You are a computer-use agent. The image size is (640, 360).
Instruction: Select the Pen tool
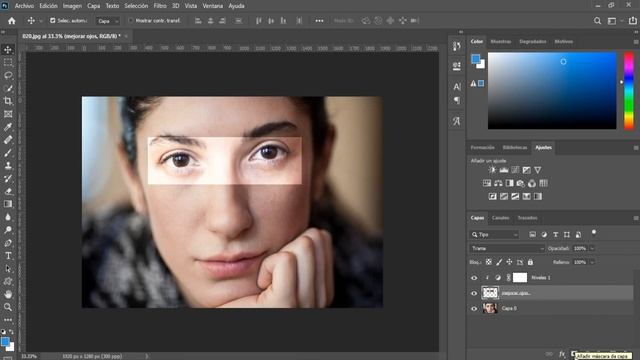8,243
